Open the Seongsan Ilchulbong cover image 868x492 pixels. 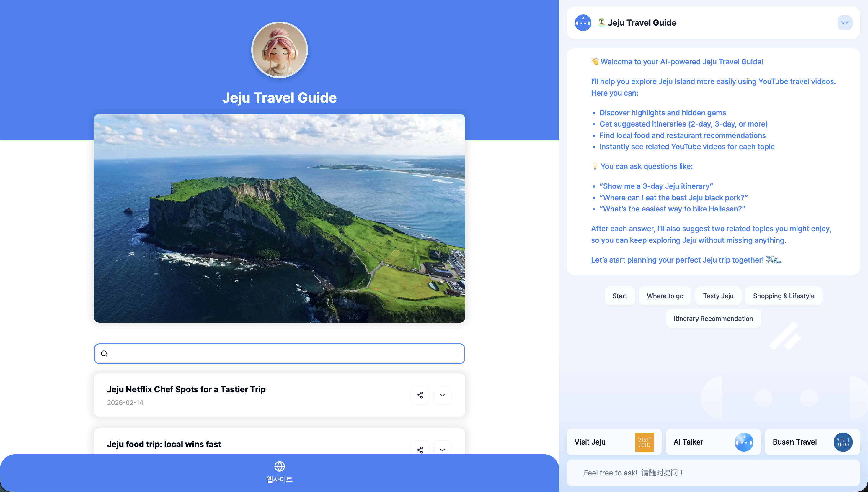279,218
